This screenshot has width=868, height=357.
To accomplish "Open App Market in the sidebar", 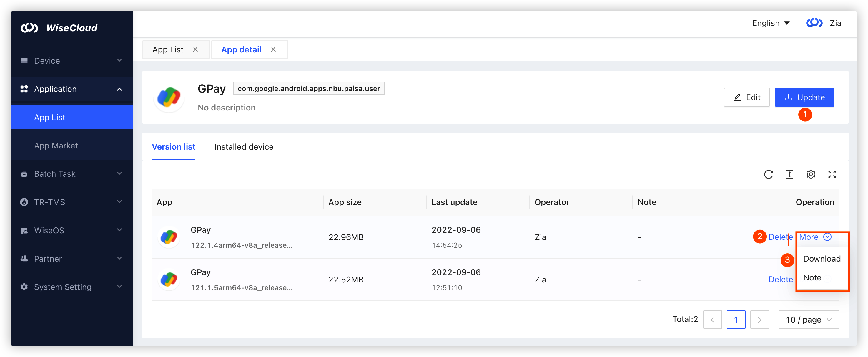I will pos(72,146).
